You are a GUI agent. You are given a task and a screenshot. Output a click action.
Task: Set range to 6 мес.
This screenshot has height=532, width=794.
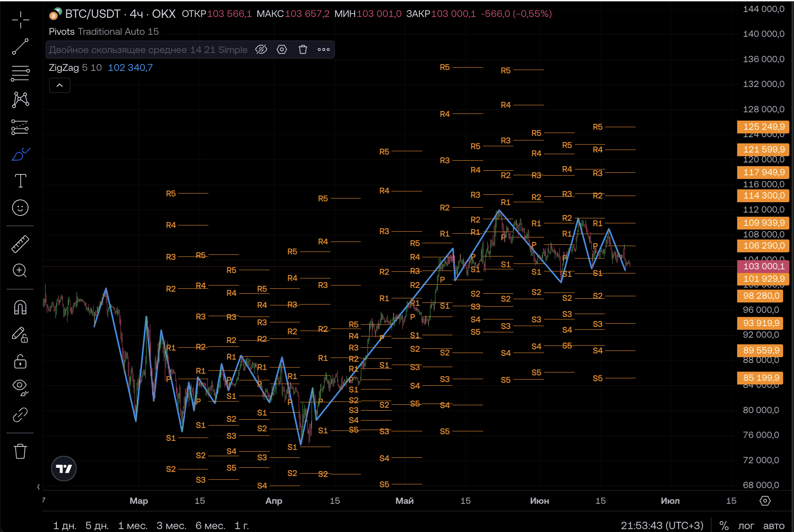pos(210,525)
